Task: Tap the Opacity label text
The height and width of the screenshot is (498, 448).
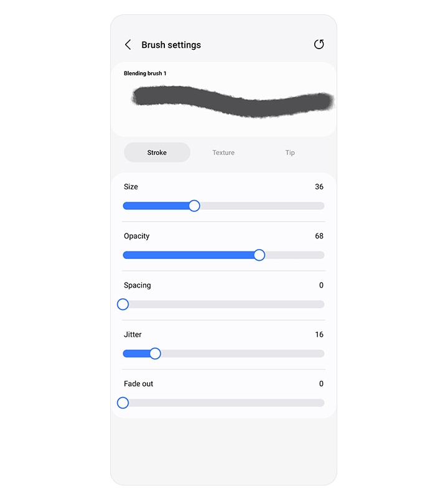Action: pyautogui.click(x=137, y=236)
